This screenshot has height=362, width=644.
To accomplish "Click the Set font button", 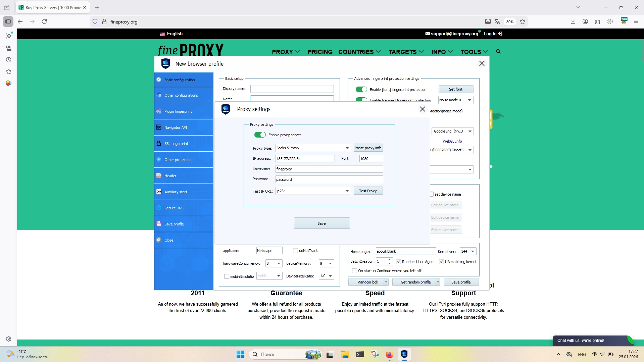I will click(456, 89).
